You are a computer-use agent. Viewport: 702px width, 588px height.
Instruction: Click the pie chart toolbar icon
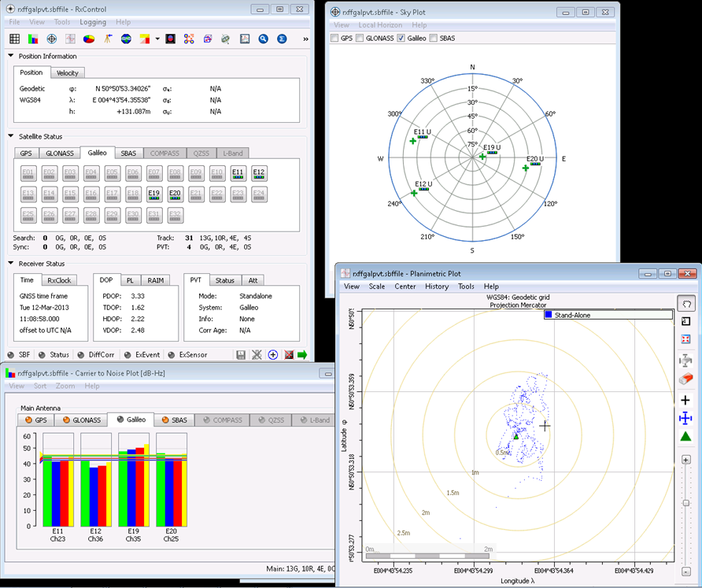click(x=89, y=39)
